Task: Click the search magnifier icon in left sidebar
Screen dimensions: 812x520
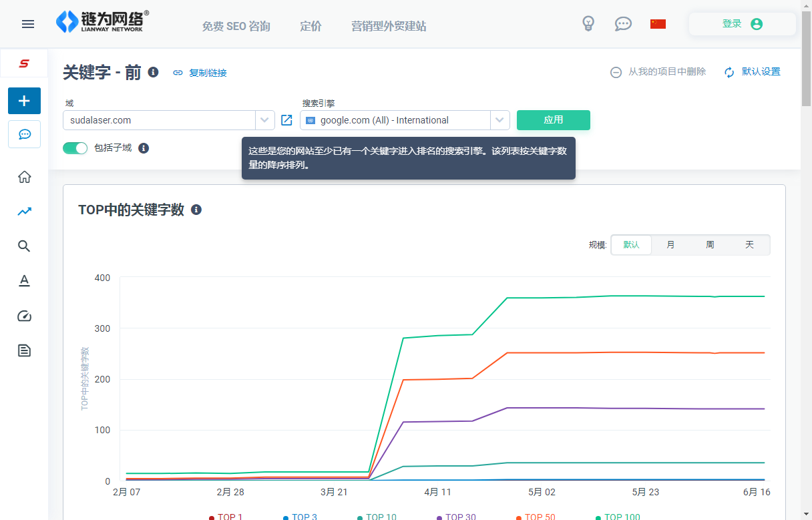Action: [24, 246]
